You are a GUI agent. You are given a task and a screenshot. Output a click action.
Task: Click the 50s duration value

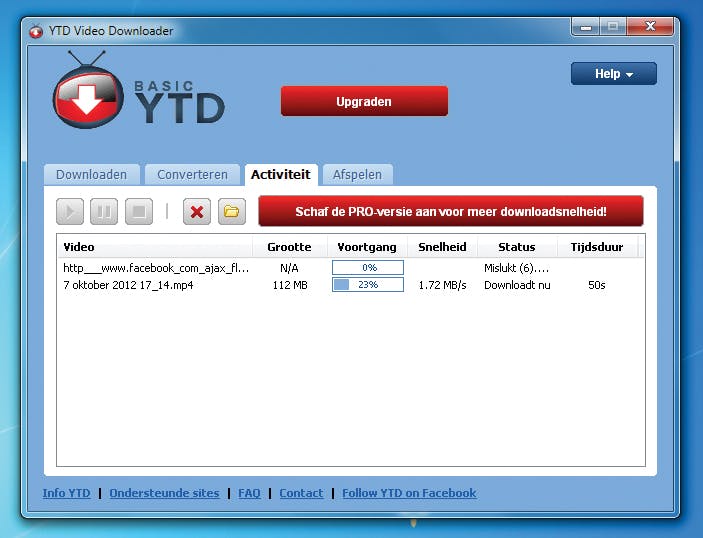pos(597,285)
